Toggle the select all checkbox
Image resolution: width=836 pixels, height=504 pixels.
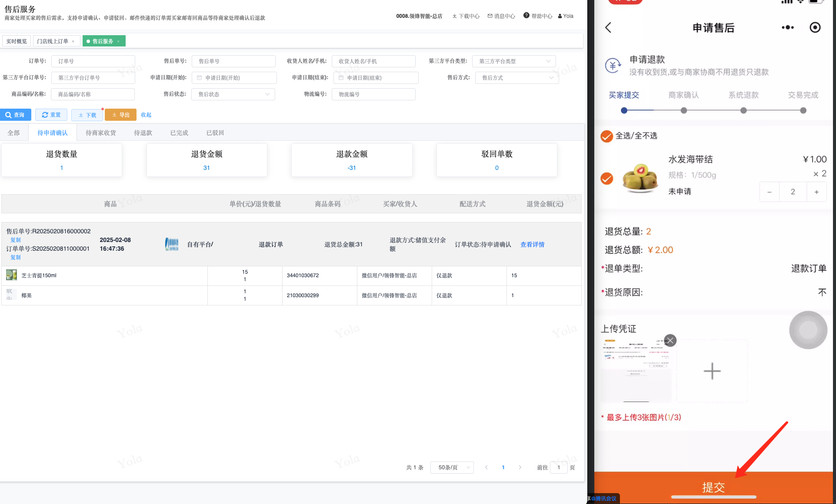click(x=606, y=136)
